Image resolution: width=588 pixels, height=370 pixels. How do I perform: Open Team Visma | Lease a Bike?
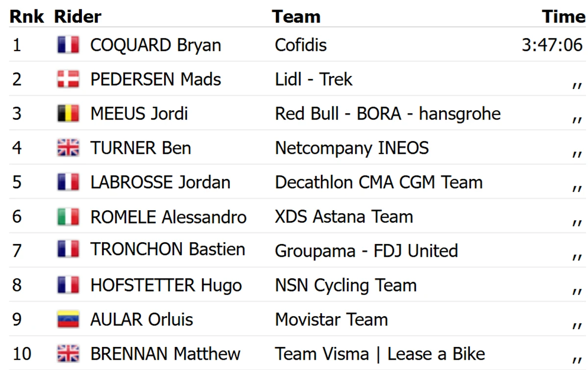380,354
